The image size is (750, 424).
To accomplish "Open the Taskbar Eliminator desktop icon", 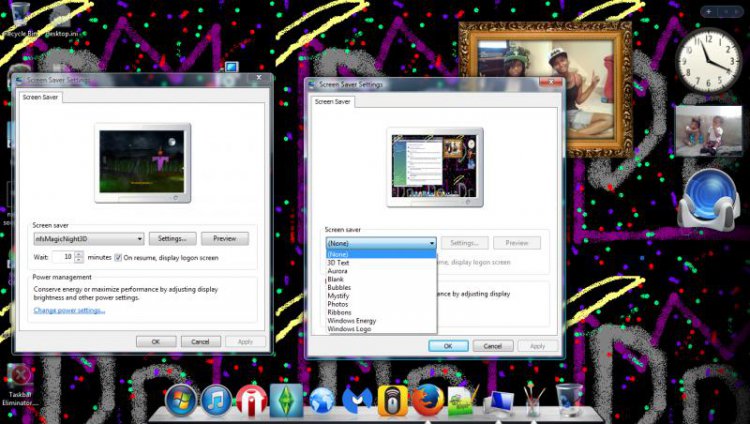I will 20,385.
